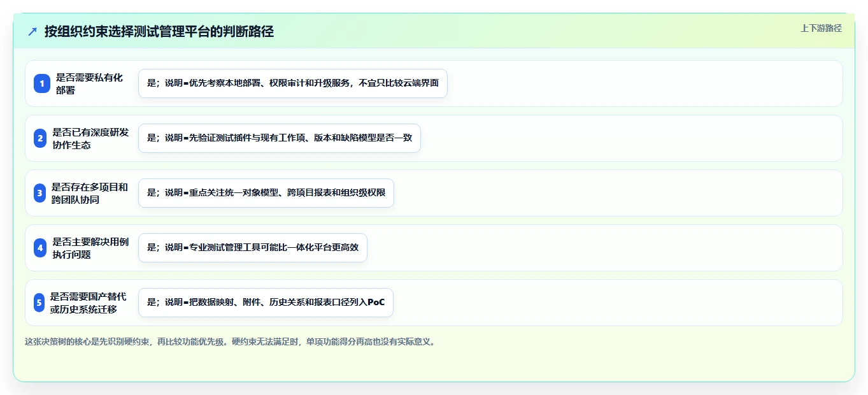Click the arrow icon beside the panel title

(x=32, y=31)
